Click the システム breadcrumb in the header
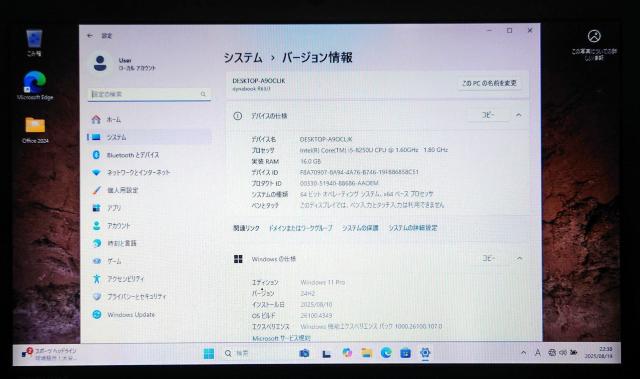This screenshot has height=379, width=640. 243,58
